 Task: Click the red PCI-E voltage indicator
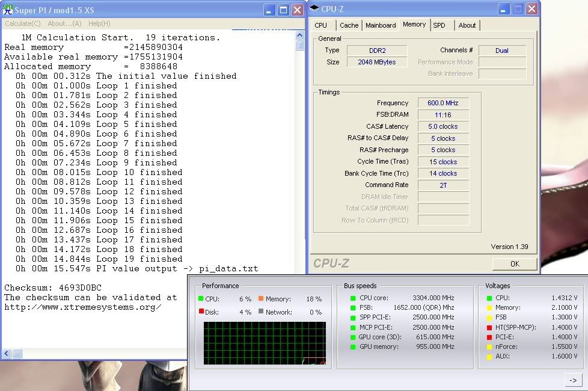point(489,337)
